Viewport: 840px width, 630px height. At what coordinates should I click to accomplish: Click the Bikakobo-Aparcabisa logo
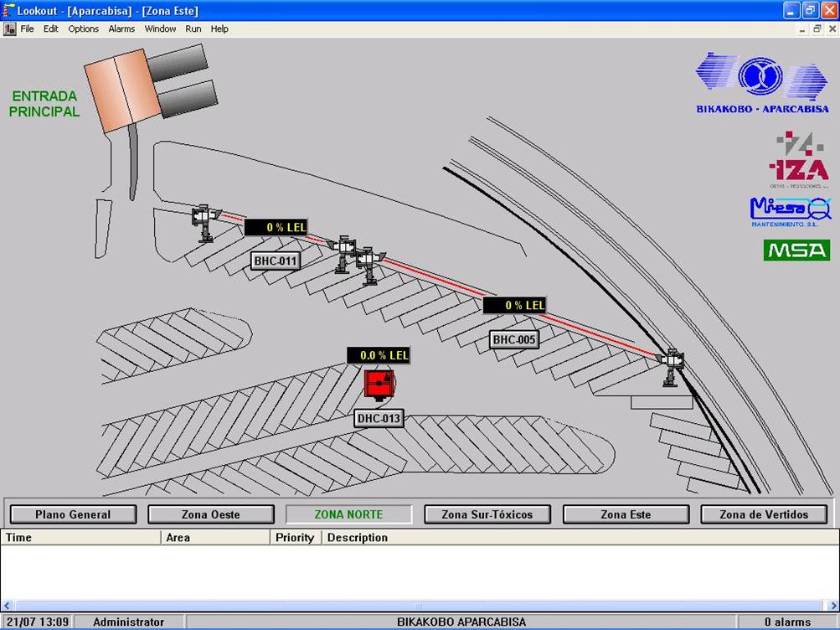pyautogui.click(x=762, y=83)
